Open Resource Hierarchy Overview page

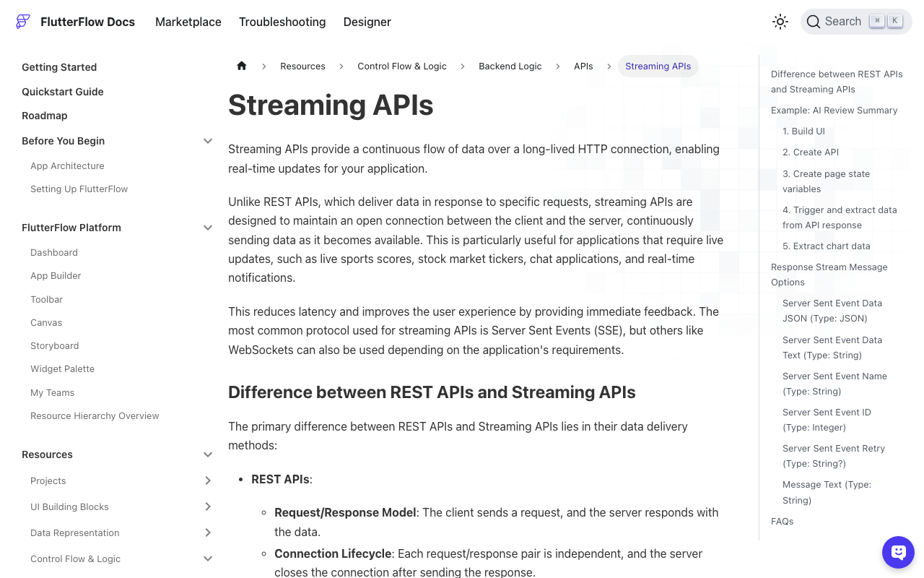point(95,415)
